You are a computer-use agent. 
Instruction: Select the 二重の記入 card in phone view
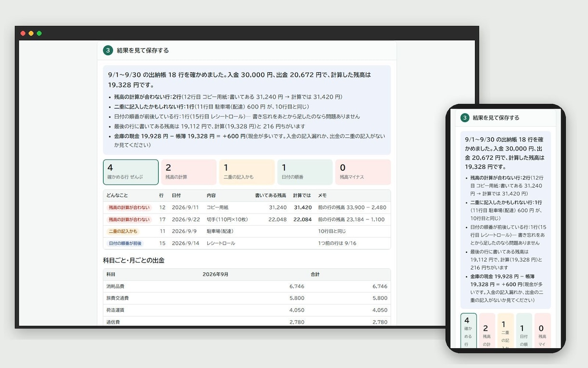[x=506, y=331]
